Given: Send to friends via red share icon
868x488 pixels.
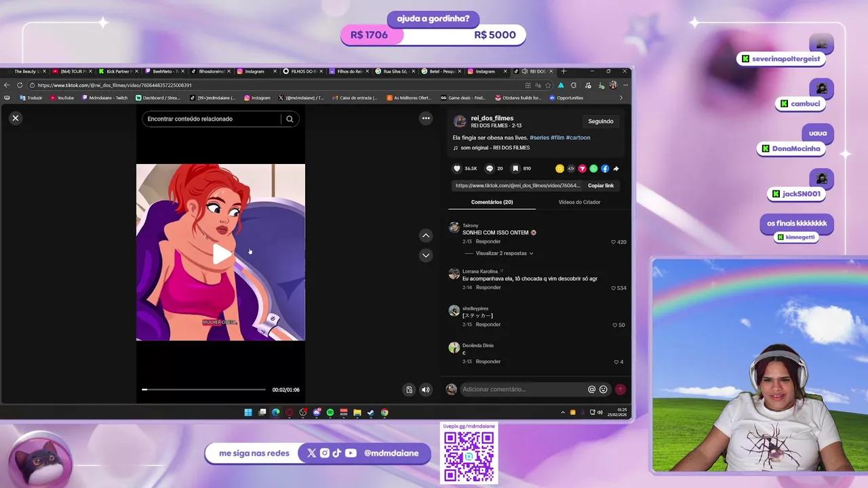Looking at the screenshot, I should [x=582, y=168].
